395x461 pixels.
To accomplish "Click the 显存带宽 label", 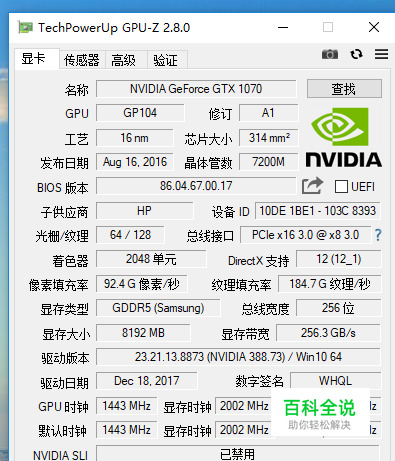I will click(245, 334).
